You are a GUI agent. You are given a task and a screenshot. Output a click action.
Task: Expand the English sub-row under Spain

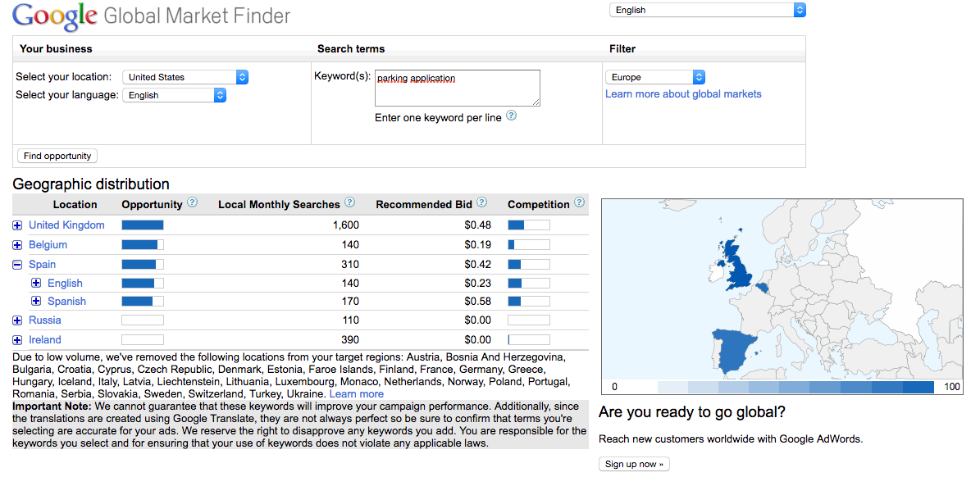point(36,284)
